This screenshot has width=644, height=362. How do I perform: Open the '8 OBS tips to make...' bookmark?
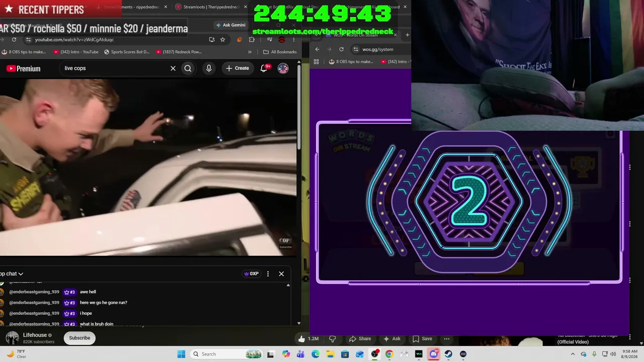24,52
